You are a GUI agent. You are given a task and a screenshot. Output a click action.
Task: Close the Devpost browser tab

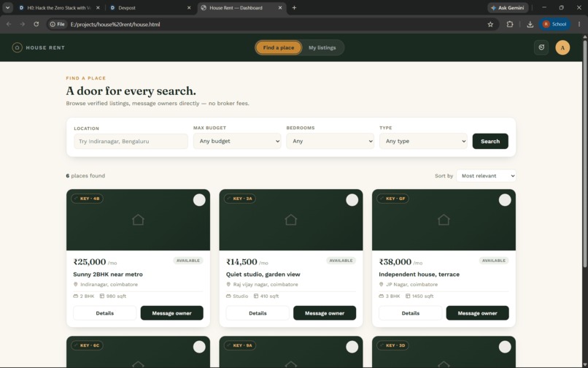[189, 7]
